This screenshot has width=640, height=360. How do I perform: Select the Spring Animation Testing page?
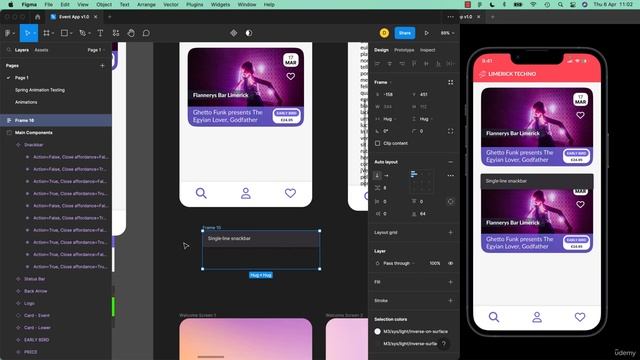[40, 90]
